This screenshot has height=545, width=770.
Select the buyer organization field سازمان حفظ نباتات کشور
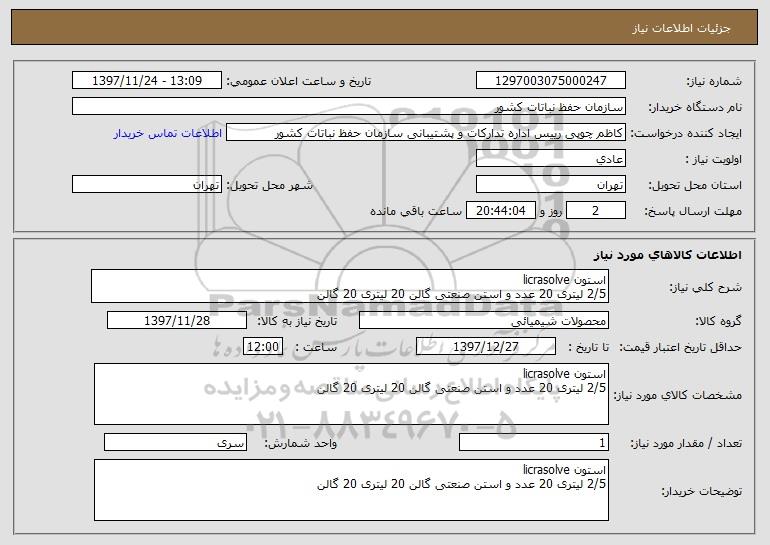click(x=349, y=106)
